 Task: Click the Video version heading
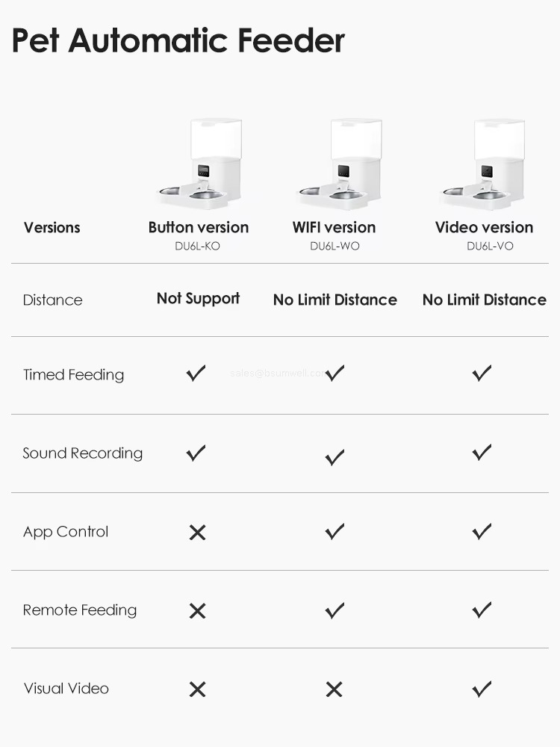tap(484, 228)
